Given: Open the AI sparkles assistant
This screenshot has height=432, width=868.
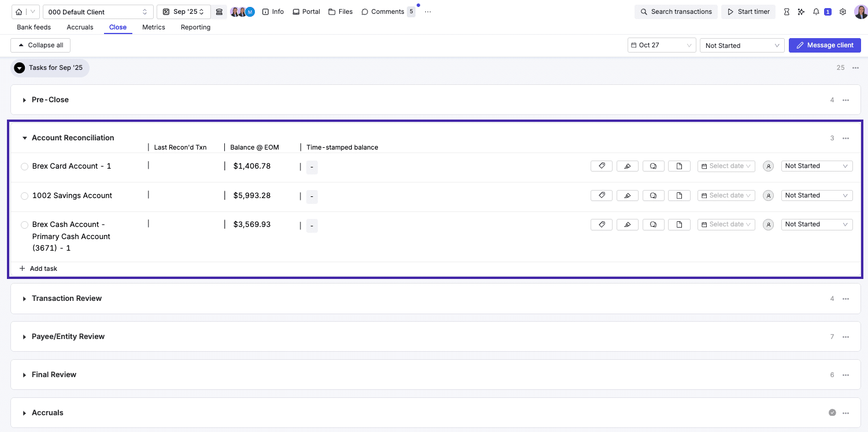Looking at the screenshot, I should tap(801, 11).
